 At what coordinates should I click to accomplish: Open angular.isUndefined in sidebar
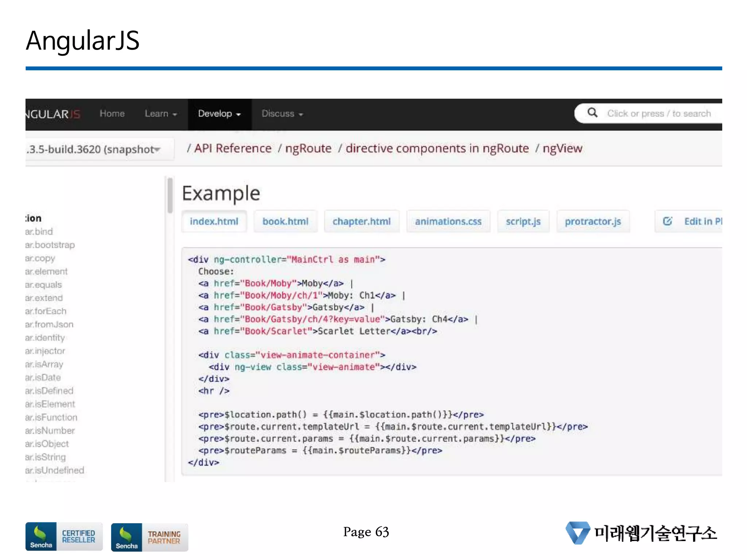pyautogui.click(x=55, y=470)
